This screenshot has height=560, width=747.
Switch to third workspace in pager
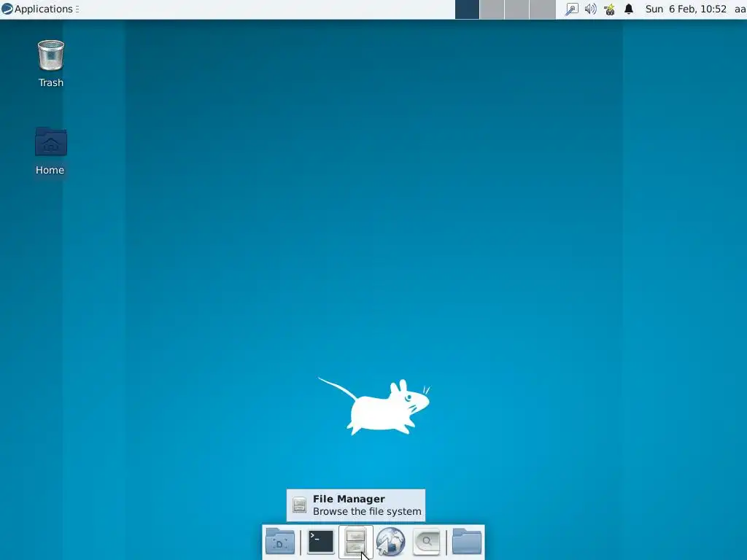(516, 9)
